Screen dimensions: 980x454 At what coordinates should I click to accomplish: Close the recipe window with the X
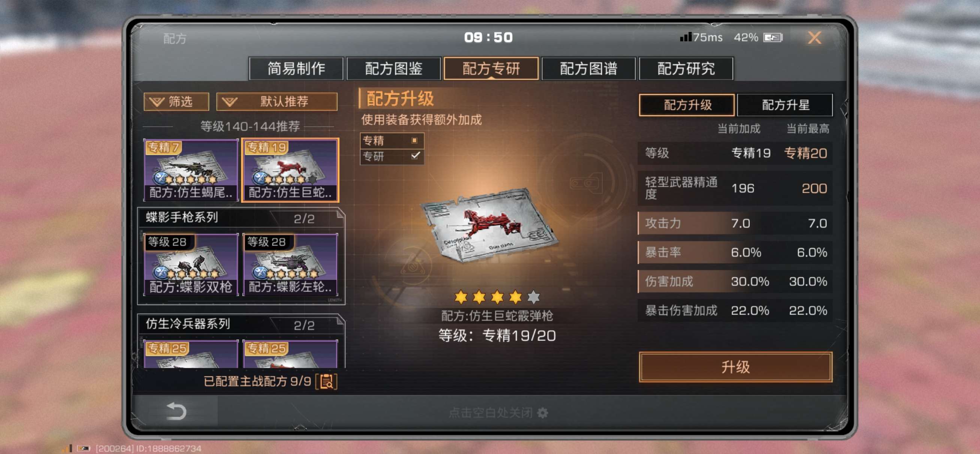tap(814, 38)
